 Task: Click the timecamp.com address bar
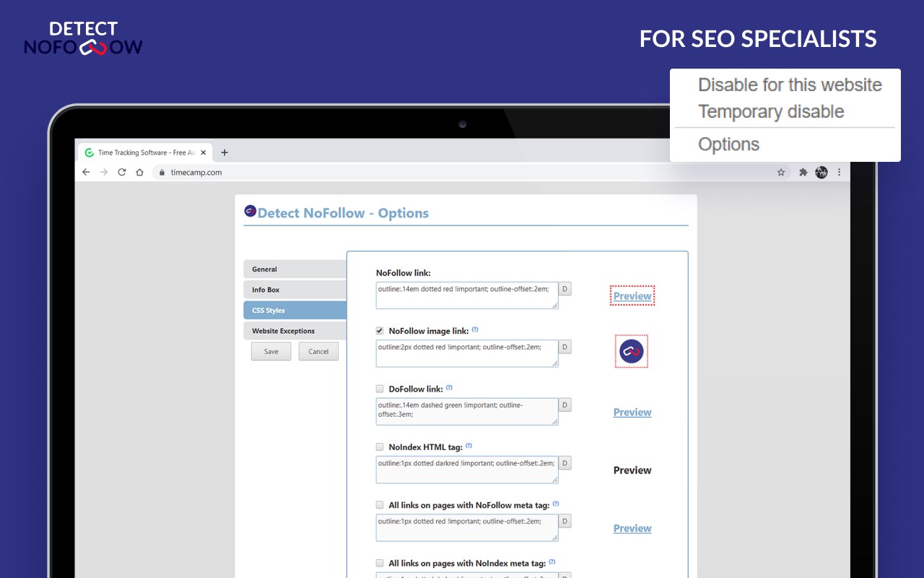(x=471, y=173)
